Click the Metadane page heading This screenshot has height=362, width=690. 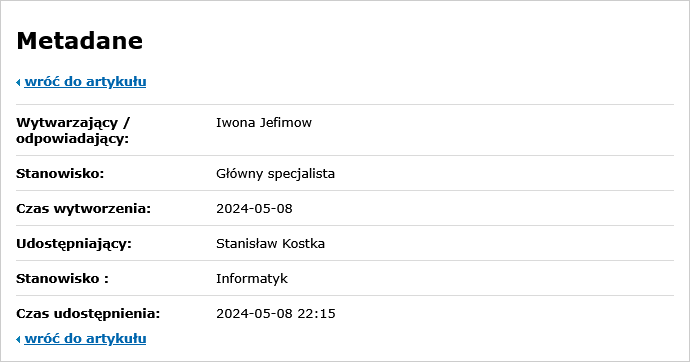pyautogui.click(x=80, y=41)
